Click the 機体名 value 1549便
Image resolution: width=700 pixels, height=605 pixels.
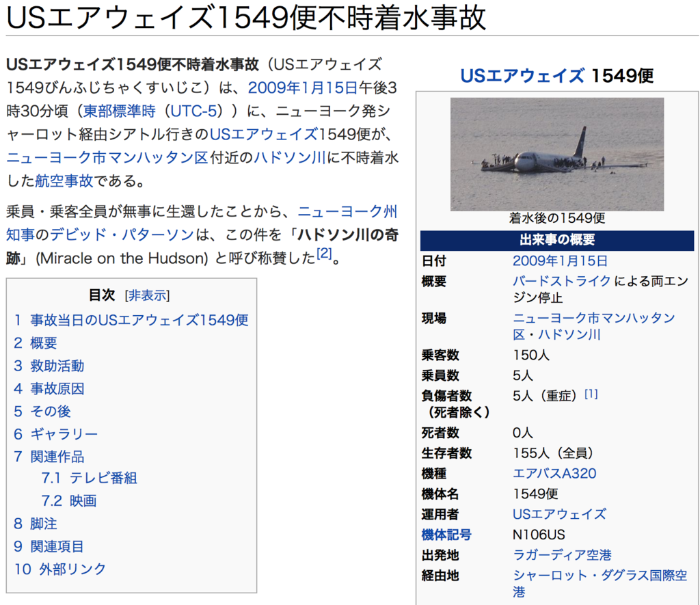(535, 494)
